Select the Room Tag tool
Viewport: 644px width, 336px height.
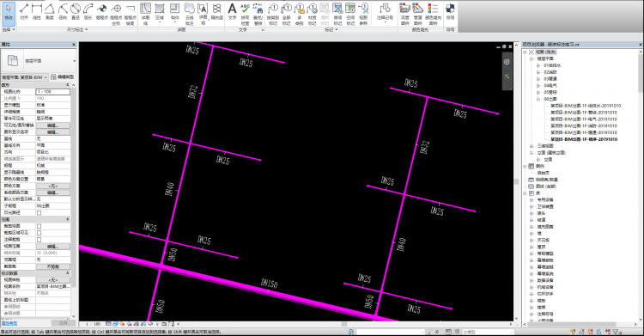point(337,14)
